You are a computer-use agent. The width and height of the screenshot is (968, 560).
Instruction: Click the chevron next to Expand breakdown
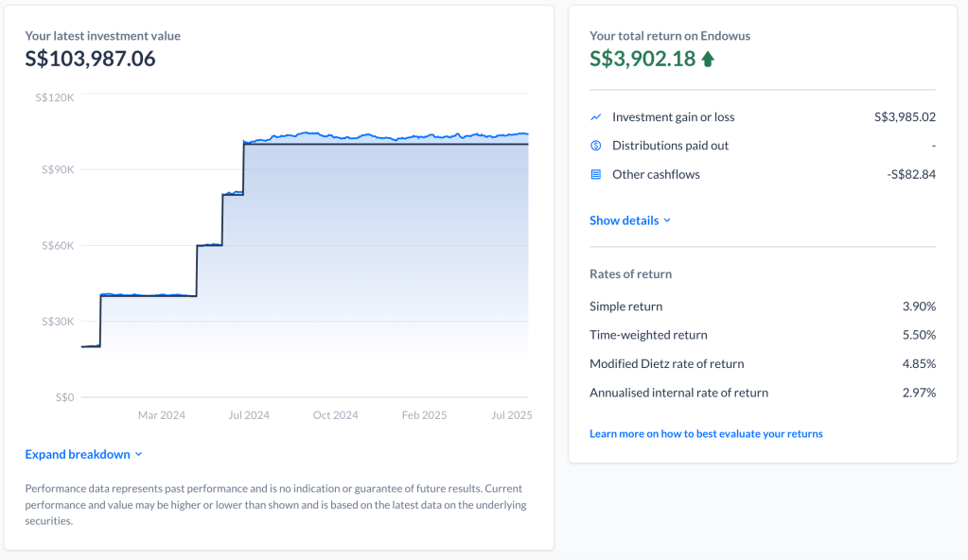[x=139, y=455]
